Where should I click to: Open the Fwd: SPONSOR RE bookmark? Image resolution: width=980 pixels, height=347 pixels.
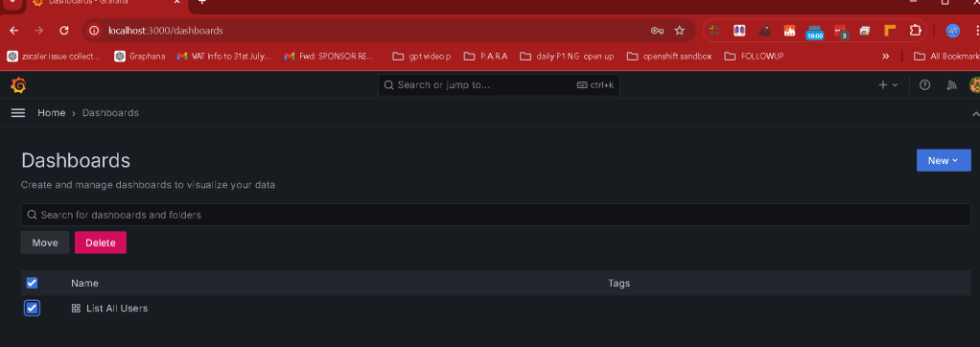pyautogui.click(x=329, y=57)
